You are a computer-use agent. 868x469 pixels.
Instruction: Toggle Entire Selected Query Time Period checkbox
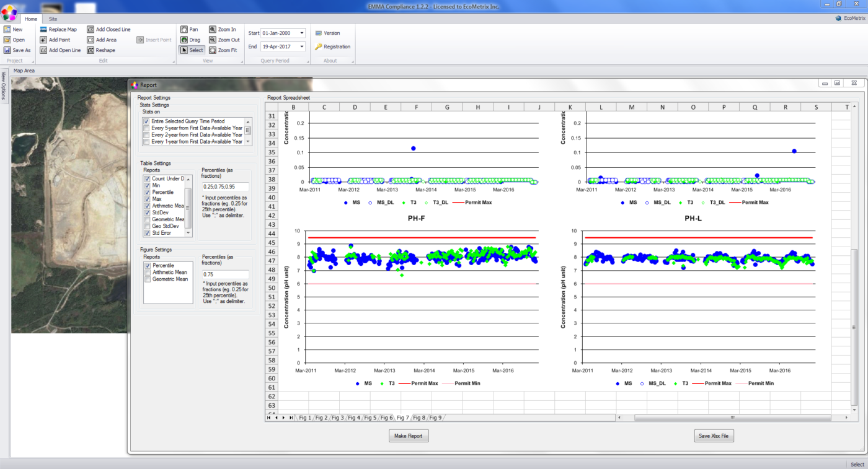click(146, 121)
